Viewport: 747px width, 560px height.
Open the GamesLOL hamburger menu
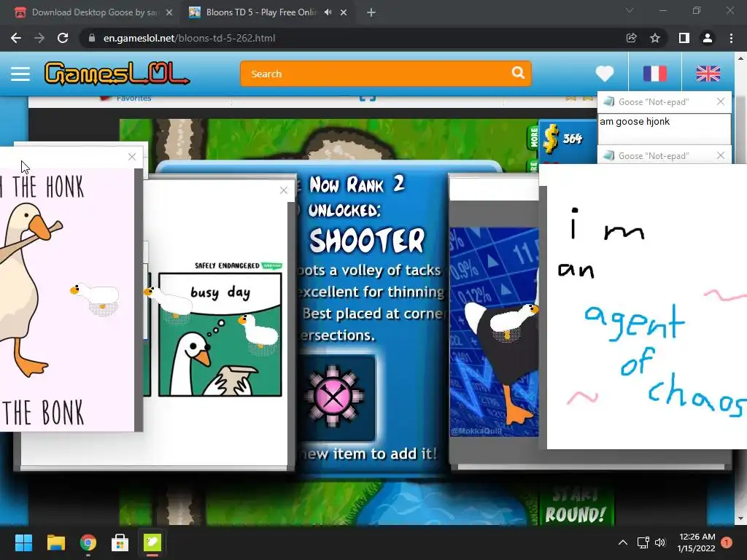pos(20,74)
